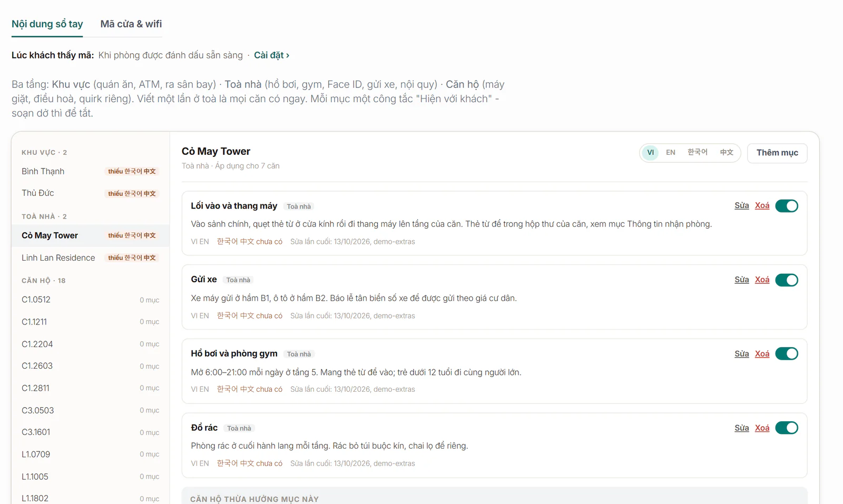Image resolution: width=843 pixels, height=504 pixels.
Task: Select Linh Lan Residence in sidebar
Action: 90,258
